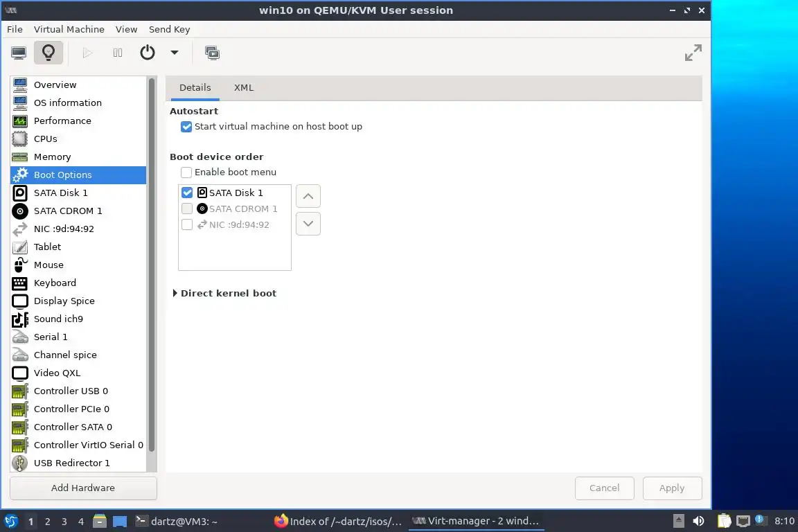Image resolution: width=798 pixels, height=532 pixels.
Task: Switch to Firefox Index of isos window
Action: pos(338,522)
